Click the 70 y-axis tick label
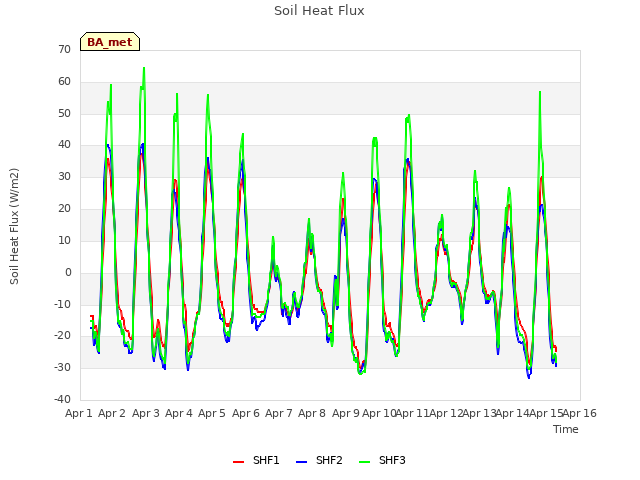The image size is (640, 480). click(64, 49)
